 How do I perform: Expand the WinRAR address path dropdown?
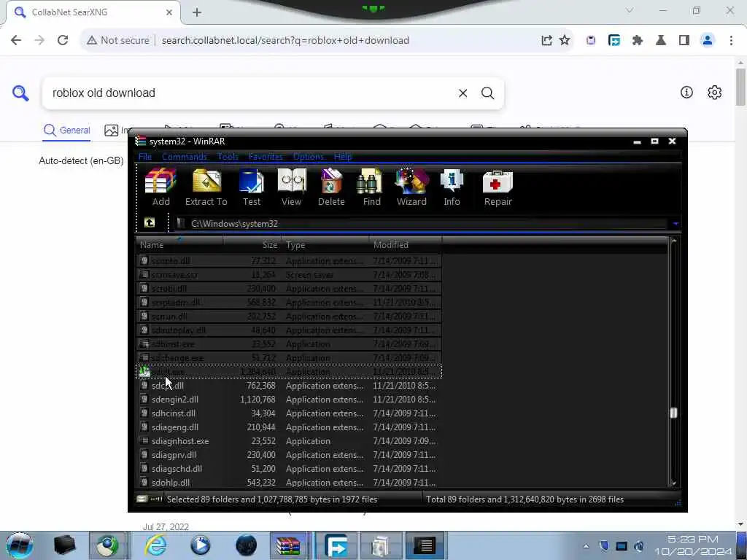click(676, 223)
